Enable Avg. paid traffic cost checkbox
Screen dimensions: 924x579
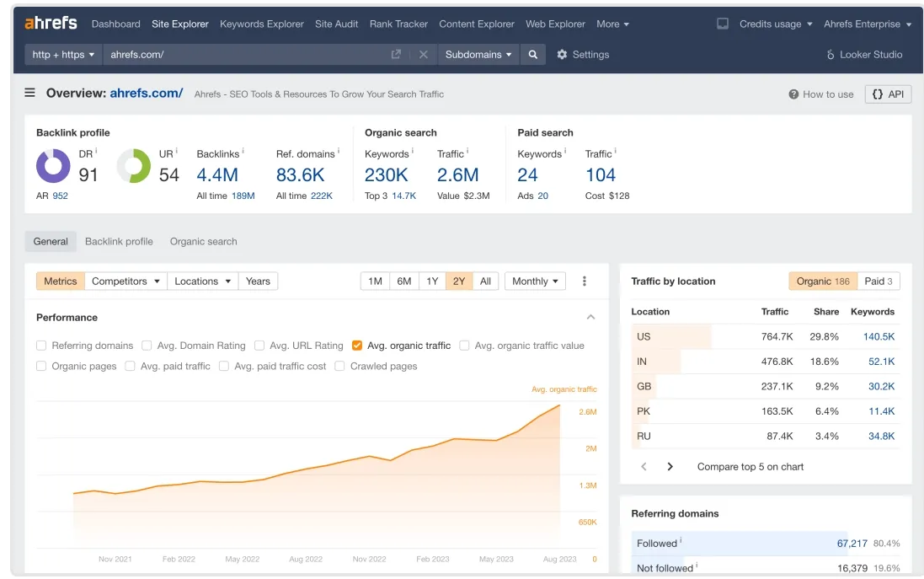point(224,366)
